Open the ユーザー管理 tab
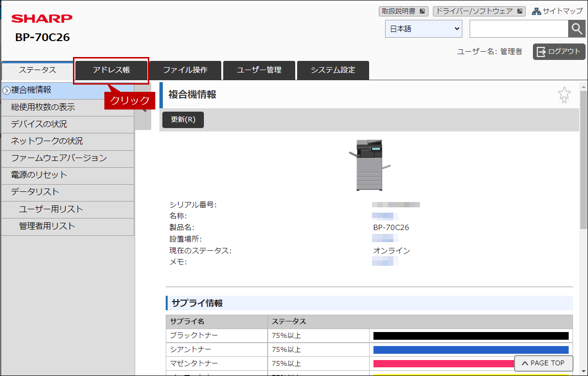 (x=259, y=70)
